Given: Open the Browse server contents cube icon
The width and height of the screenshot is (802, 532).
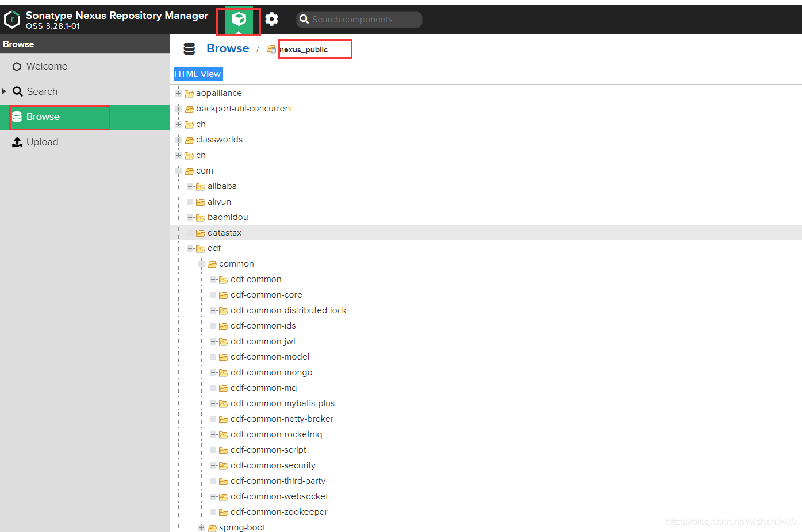Looking at the screenshot, I should pos(239,20).
